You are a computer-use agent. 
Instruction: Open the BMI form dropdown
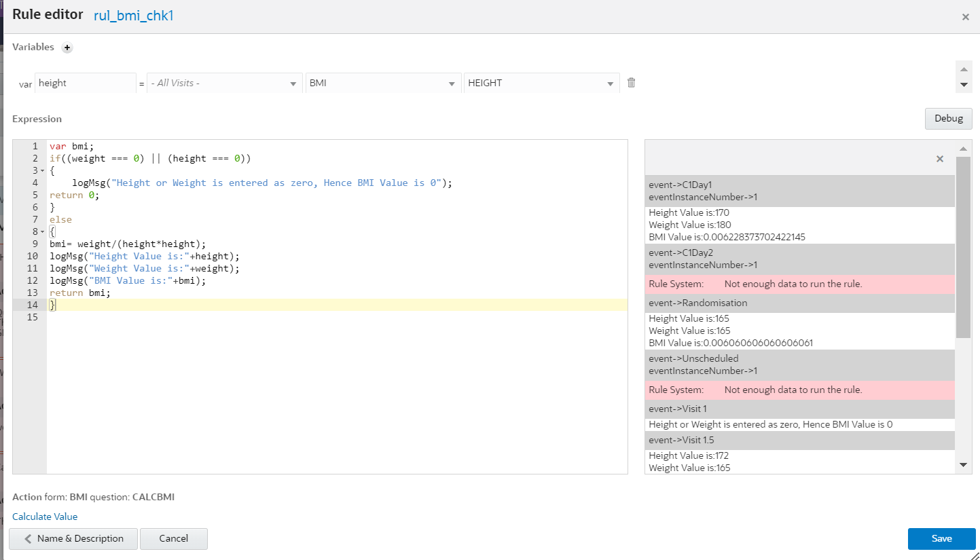pos(383,83)
